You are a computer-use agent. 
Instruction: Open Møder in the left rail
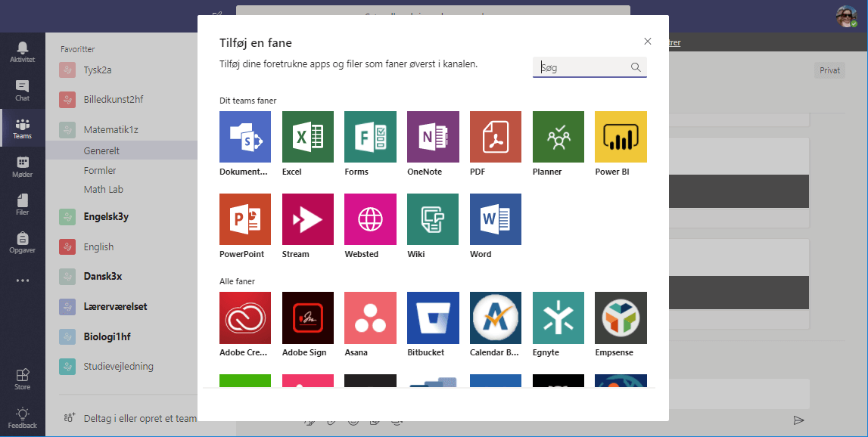[x=22, y=166]
